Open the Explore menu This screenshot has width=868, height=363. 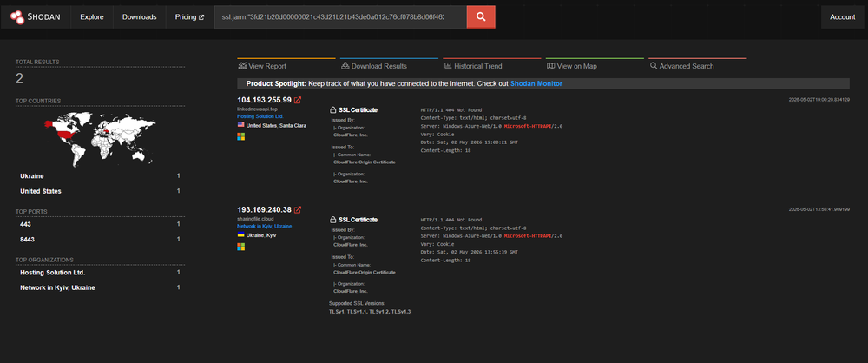tap(92, 17)
